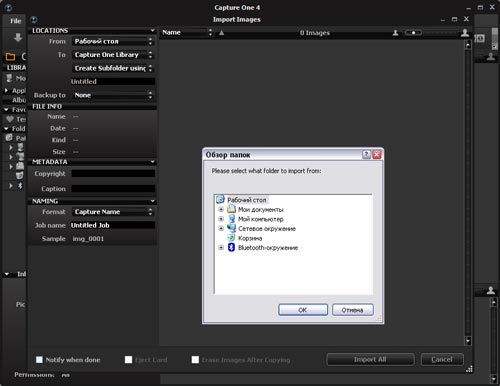Select Bluetooth-окружение label in folder tree
Viewport: 500px width, 386px height.
pos(268,248)
